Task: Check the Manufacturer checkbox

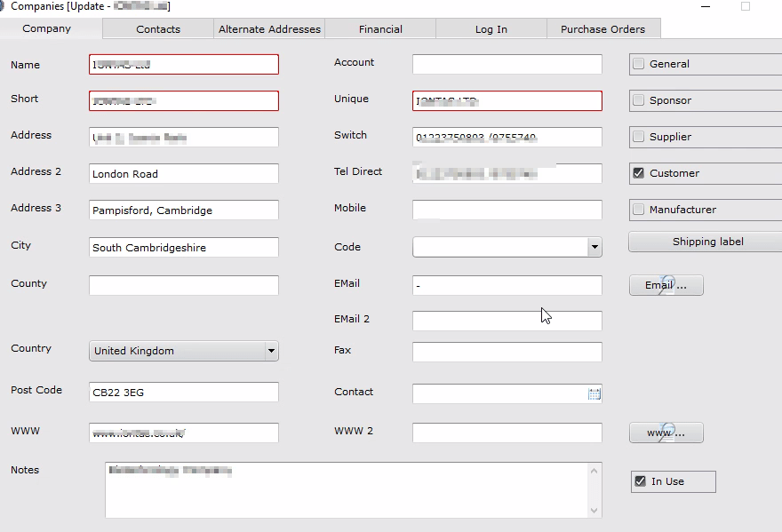Action: pyautogui.click(x=638, y=210)
